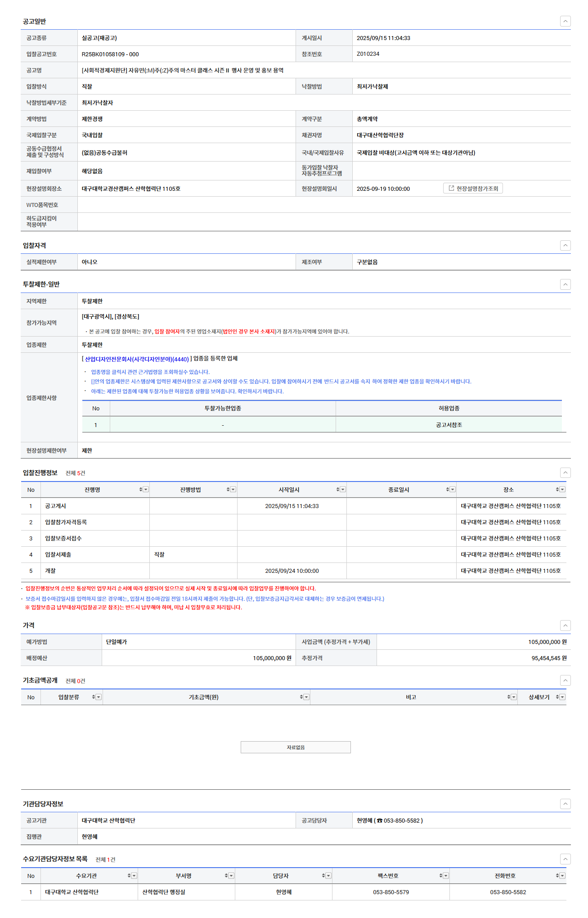Image resolution: width=588 pixels, height=918 pixels.
Task: Click the 단일예가 value
Action: pyautogui.click(x=117, y=642)
